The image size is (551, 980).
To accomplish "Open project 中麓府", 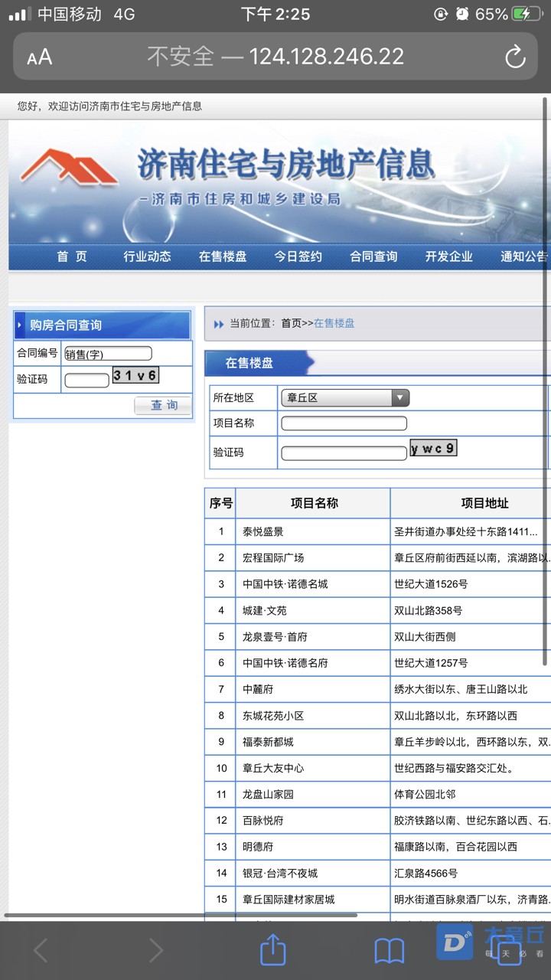I will [x=258, y=689].
